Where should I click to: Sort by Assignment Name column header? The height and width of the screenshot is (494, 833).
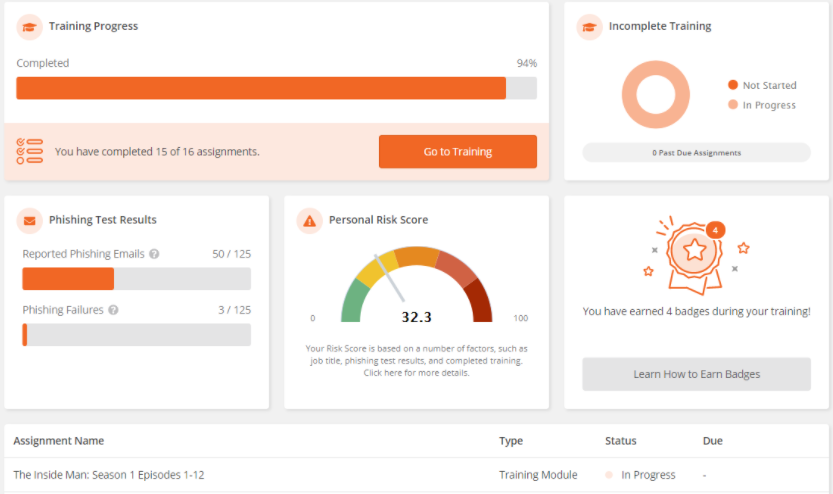pos(59,441)
